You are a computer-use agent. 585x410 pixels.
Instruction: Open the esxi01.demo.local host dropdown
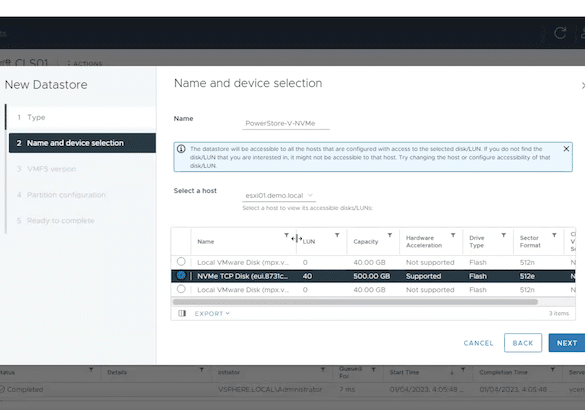pyautogui.click(x=279, y=195)
